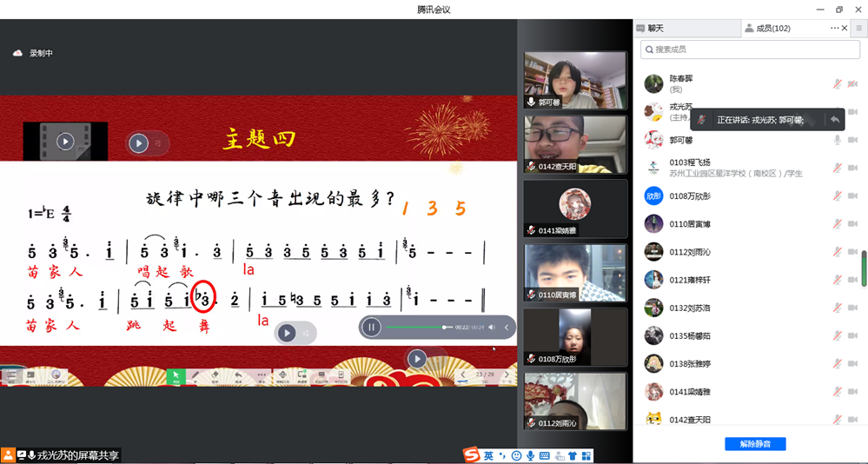Screen dimensions: 868x464
Task: Go to the next slide page arrow
Action: click(x=506, y=375)
